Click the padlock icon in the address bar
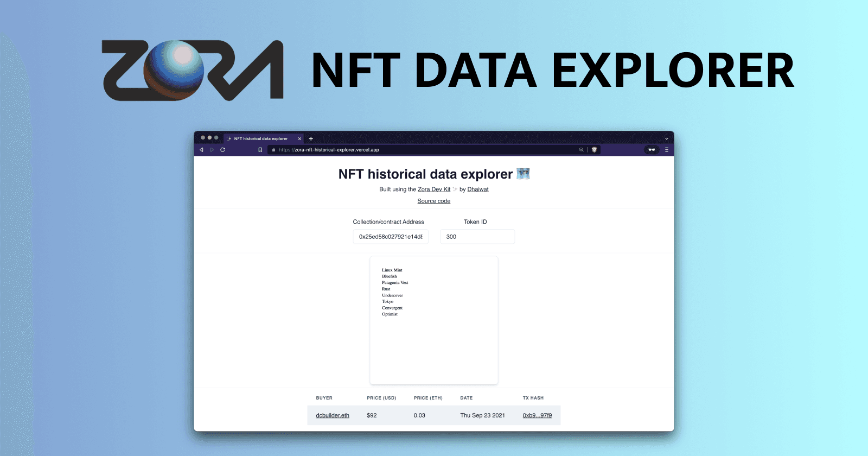868x456 pixels. 274,150
